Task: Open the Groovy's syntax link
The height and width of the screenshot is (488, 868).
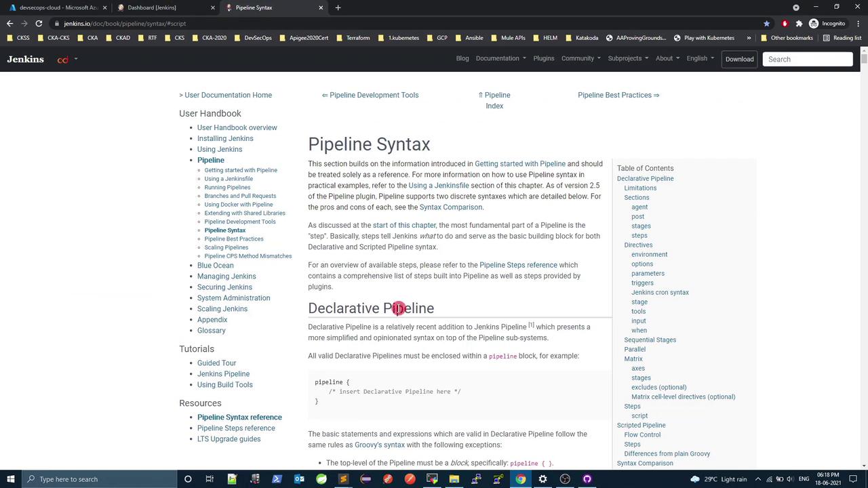Action: (380, 445)
